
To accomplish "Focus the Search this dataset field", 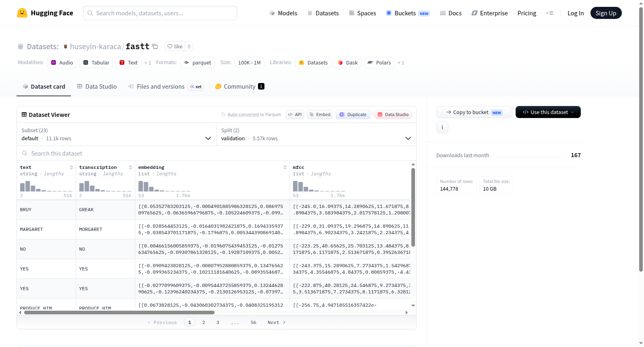I will pyautogui.click(x=217, y=153).
